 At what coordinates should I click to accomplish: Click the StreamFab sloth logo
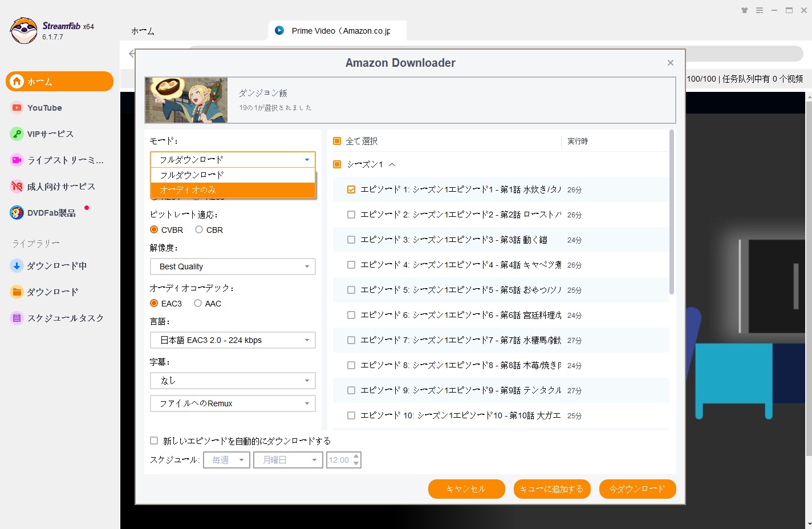pos(23,30)
